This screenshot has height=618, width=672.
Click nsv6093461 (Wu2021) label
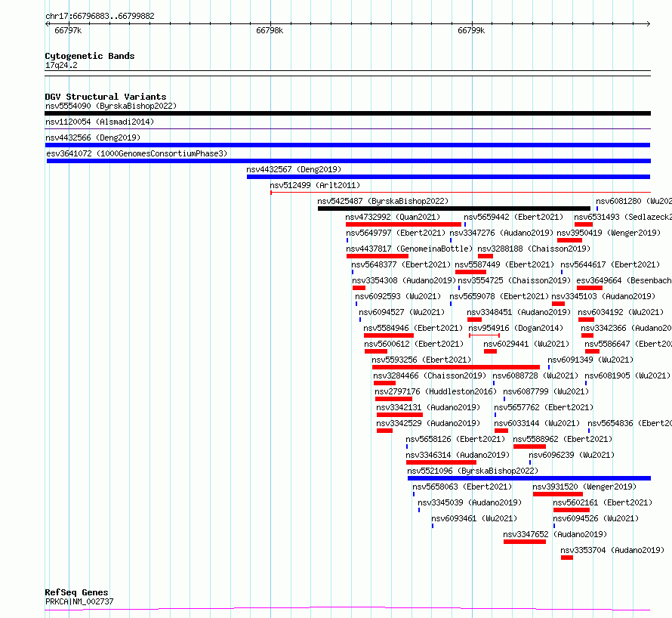[474, 518]
